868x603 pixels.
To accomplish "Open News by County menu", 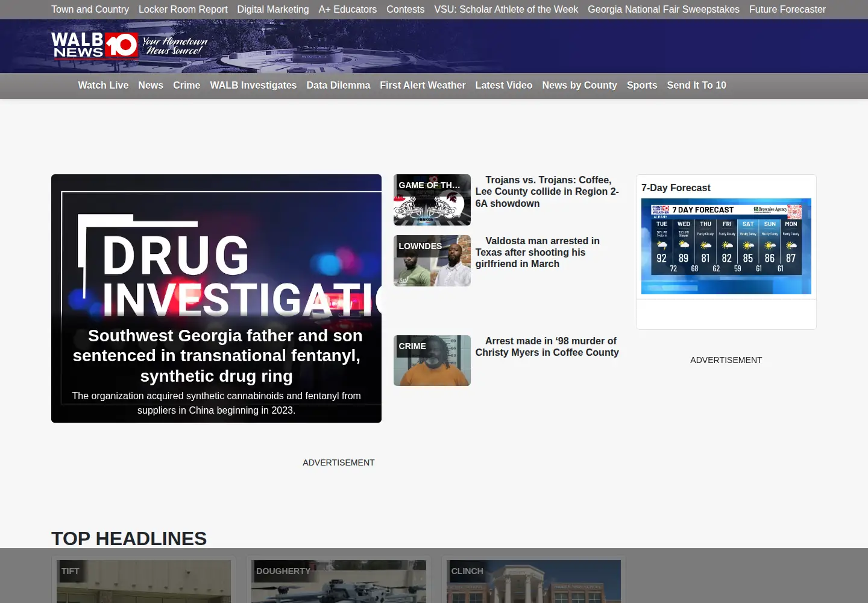I will click(x=579, y=86).
